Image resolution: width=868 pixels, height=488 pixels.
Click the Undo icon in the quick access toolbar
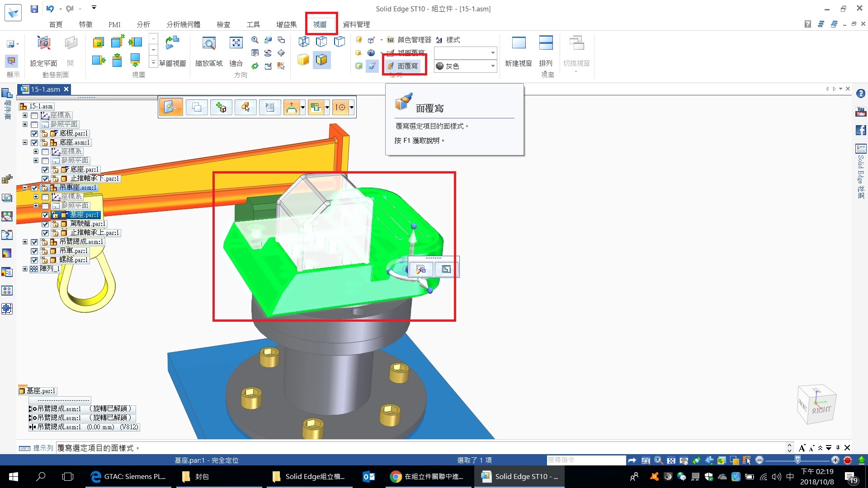pos(50,9)
